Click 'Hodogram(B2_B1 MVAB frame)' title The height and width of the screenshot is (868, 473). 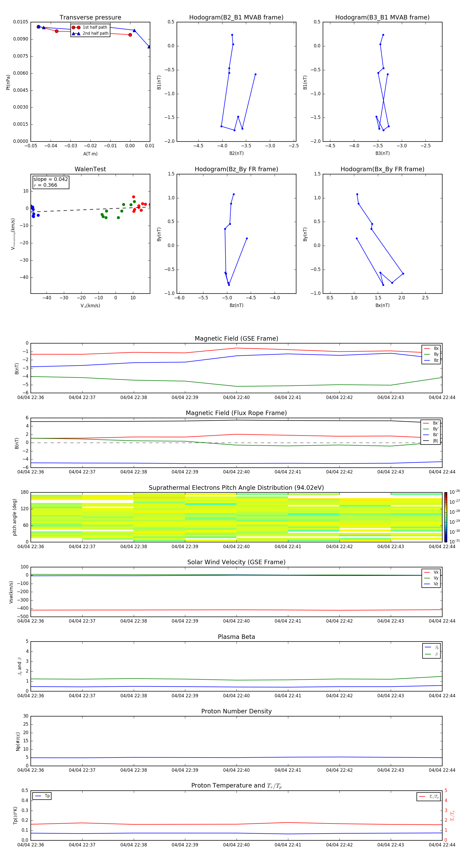click(x=236, y=18)
